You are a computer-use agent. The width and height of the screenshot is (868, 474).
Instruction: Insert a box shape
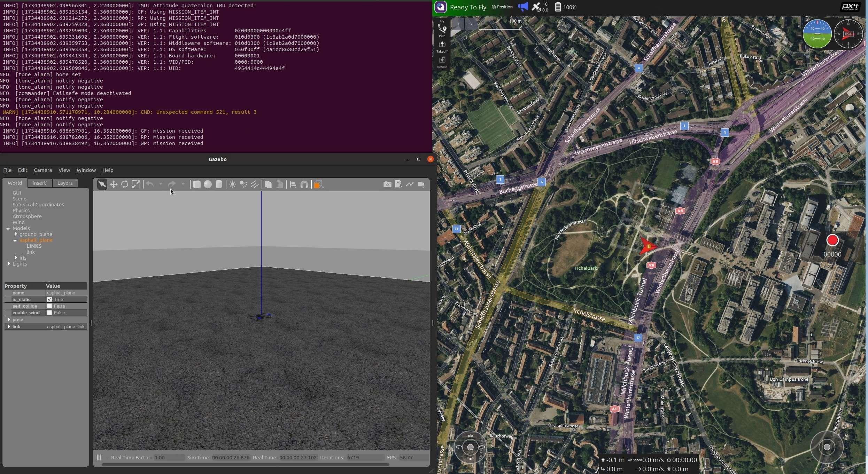click(x=196, y=184)
